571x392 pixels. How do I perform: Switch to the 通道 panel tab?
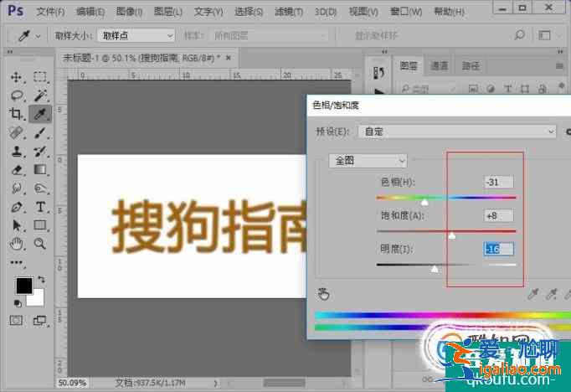pyautogui.click(x=440, y=66)
